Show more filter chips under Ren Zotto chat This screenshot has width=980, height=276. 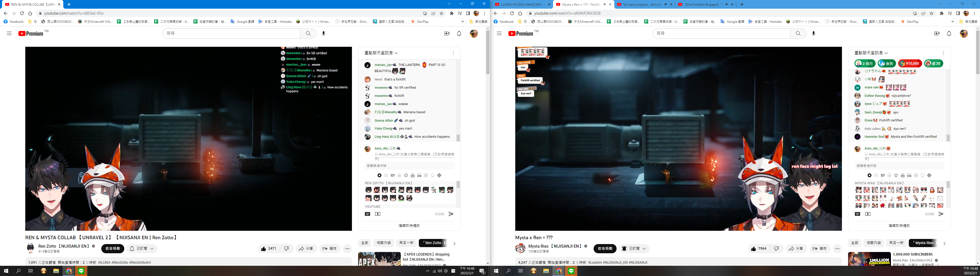click(454, 243)
